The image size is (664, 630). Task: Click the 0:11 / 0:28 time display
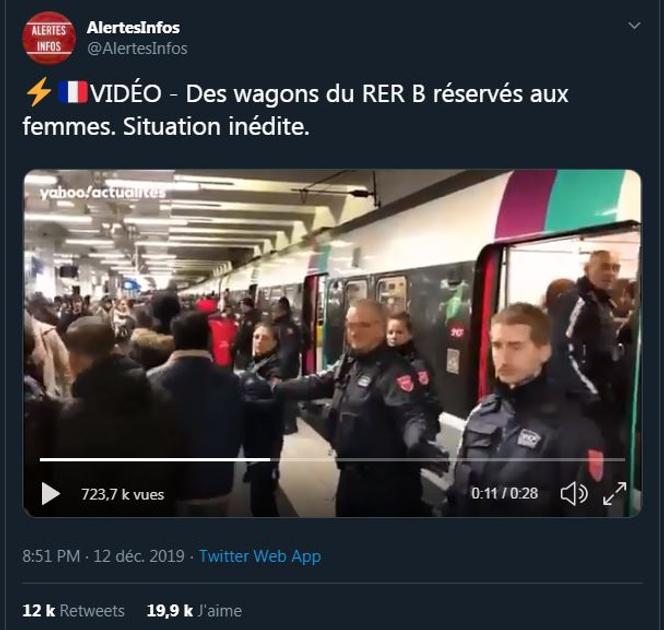click(x=504, y=493)
